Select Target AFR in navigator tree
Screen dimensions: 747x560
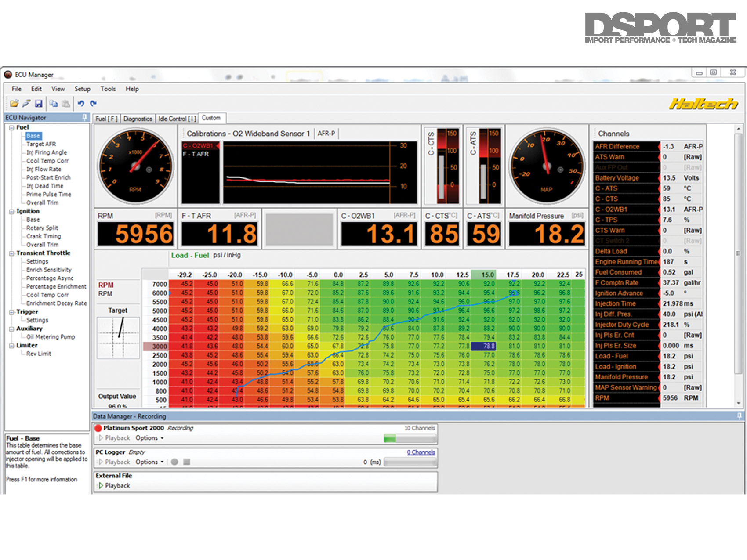point(41,144)
